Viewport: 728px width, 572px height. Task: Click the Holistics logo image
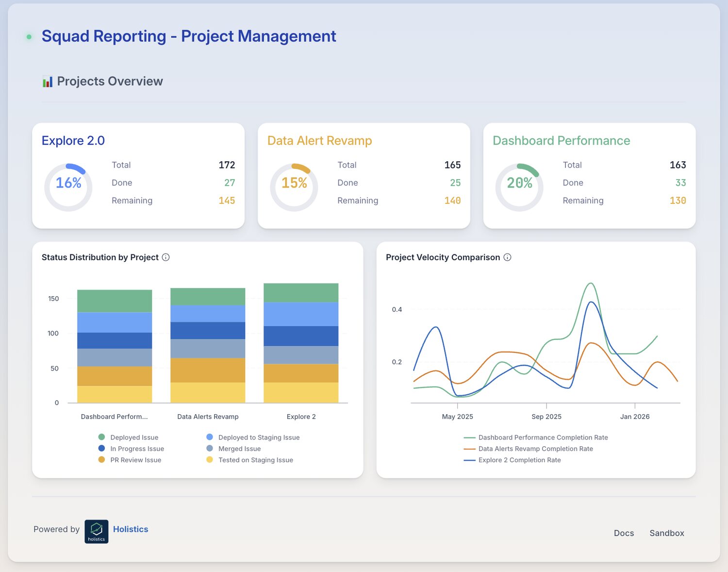(97, 532)
